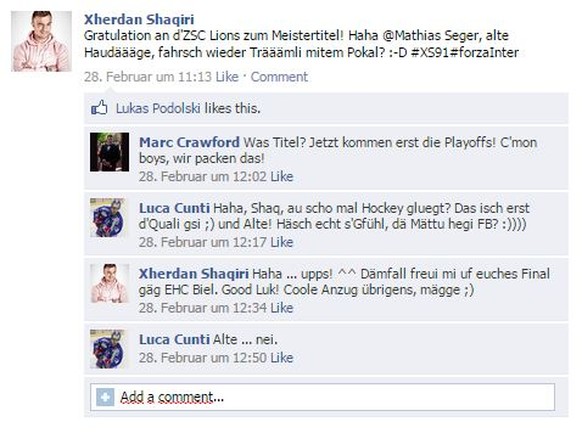The image size is (582, 433).
Task: Like the main post by Xherdan Shaqiri
Action: [x=227, y=77]
